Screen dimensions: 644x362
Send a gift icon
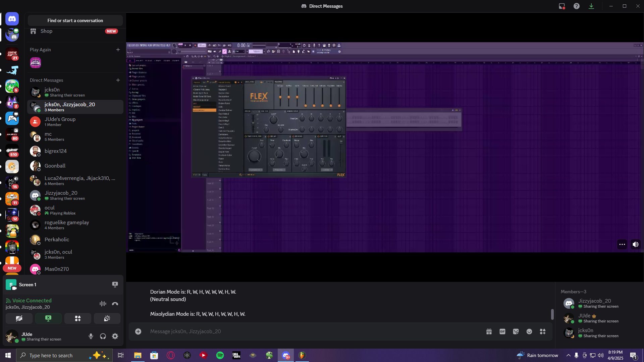(x=489, y=331)
